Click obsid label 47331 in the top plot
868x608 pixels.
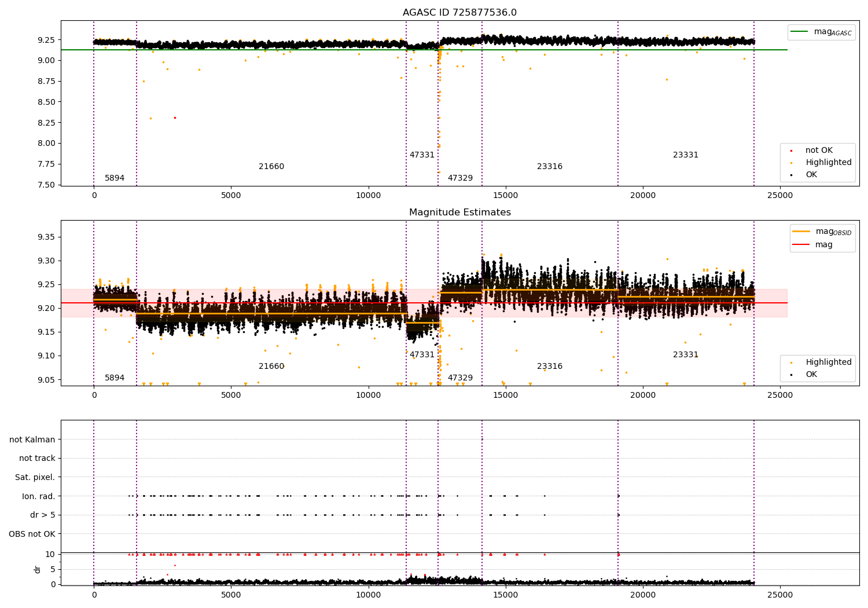(x=422, y=155)
